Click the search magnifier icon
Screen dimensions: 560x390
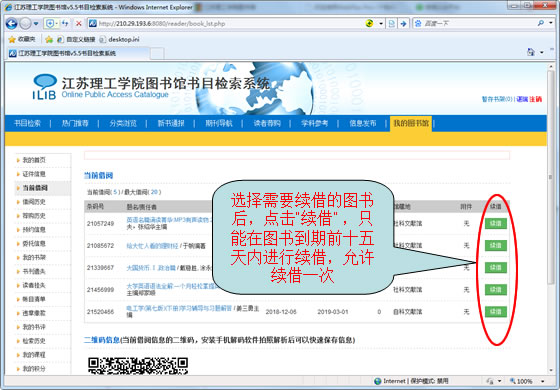pyautogui.click(x=541, y=23)
